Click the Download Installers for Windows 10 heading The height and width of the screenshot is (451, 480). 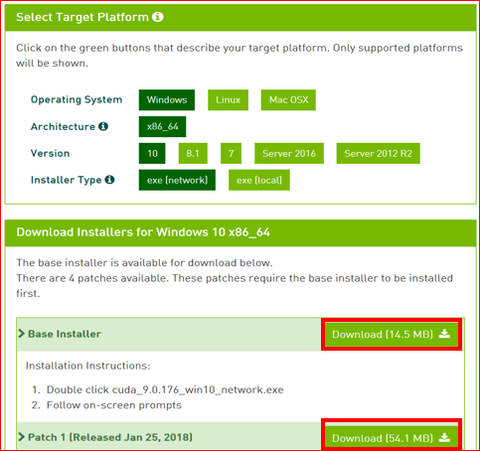pos(143,232)
